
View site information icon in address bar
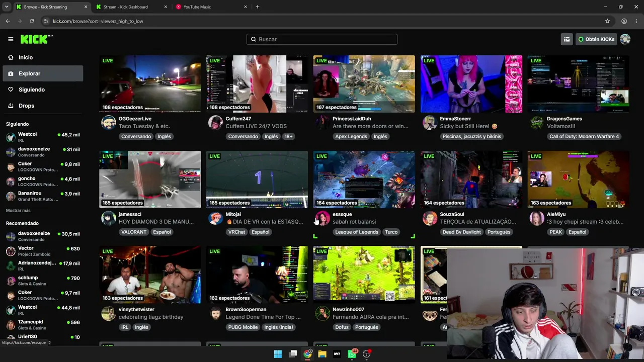(x=46, y=21)
